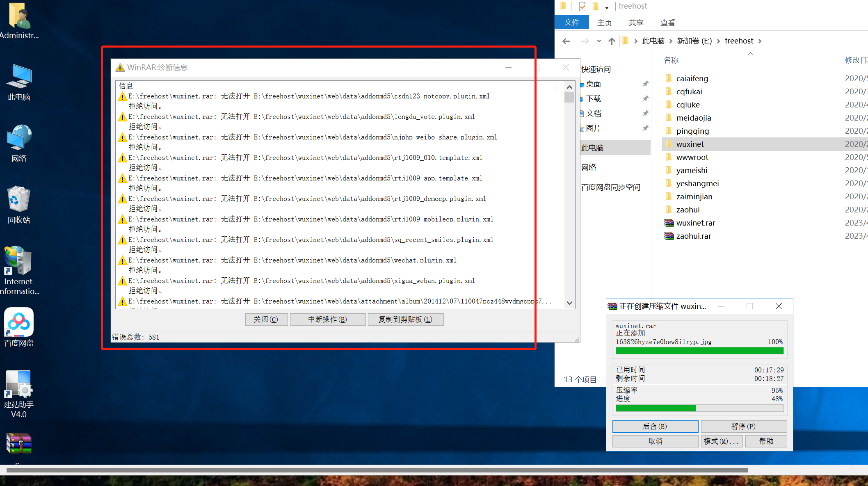Select the zaohui folder
The height and width of the screenshot is (486, 868).
click(x=688, y=210)
